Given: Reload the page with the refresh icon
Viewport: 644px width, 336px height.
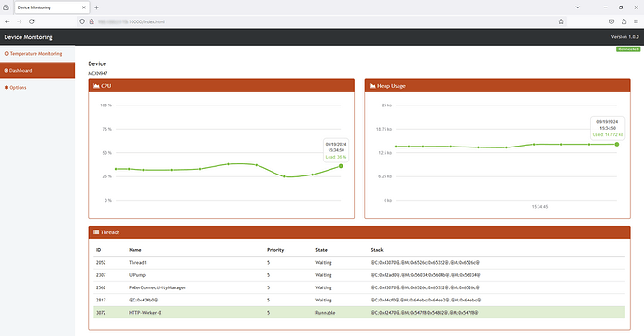Looking at the screenshot, I should 31,21.
